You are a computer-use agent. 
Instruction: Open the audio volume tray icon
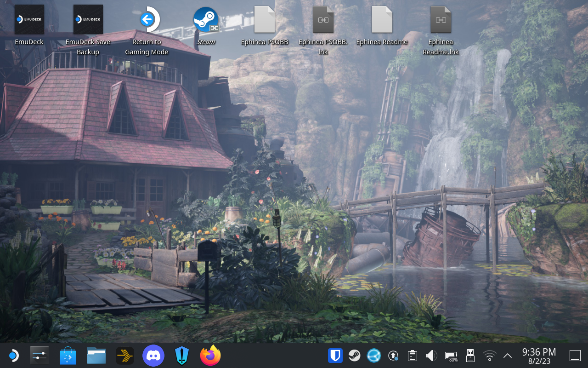click(x=431, y=356)
